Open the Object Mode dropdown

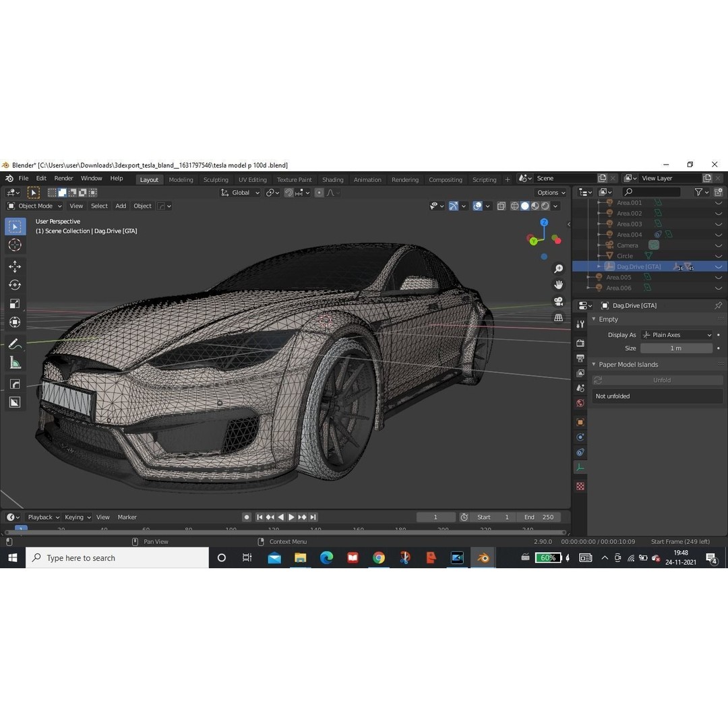(35, 206)
